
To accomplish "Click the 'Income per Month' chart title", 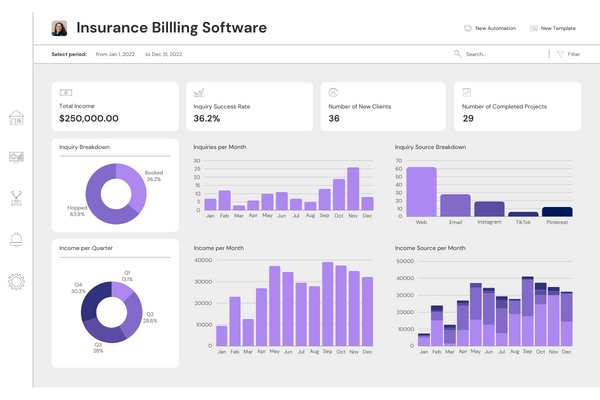I will [x=218, y=248].
